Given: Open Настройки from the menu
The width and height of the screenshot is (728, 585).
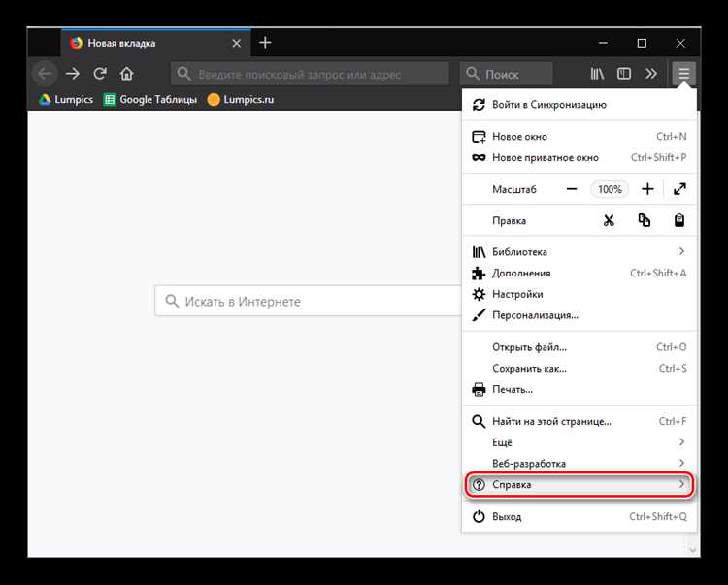Looking at the screenshot, I should [517, 294].
